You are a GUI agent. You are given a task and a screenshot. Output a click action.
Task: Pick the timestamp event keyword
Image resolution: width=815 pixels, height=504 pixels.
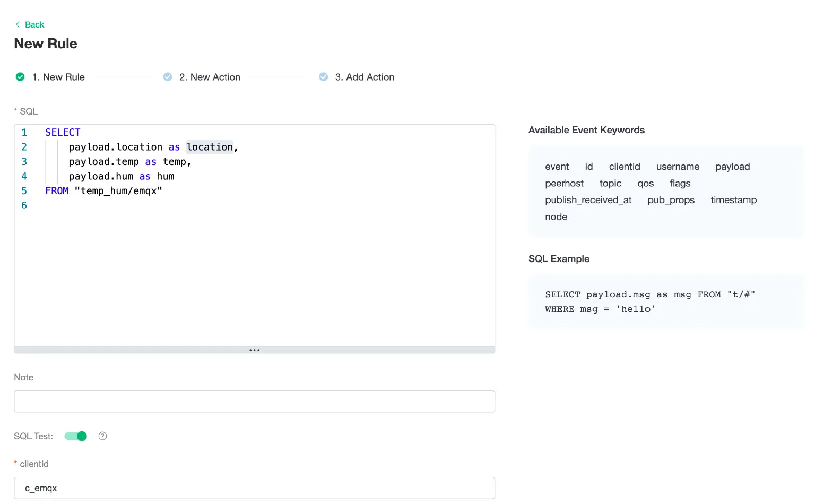(733, 200)
